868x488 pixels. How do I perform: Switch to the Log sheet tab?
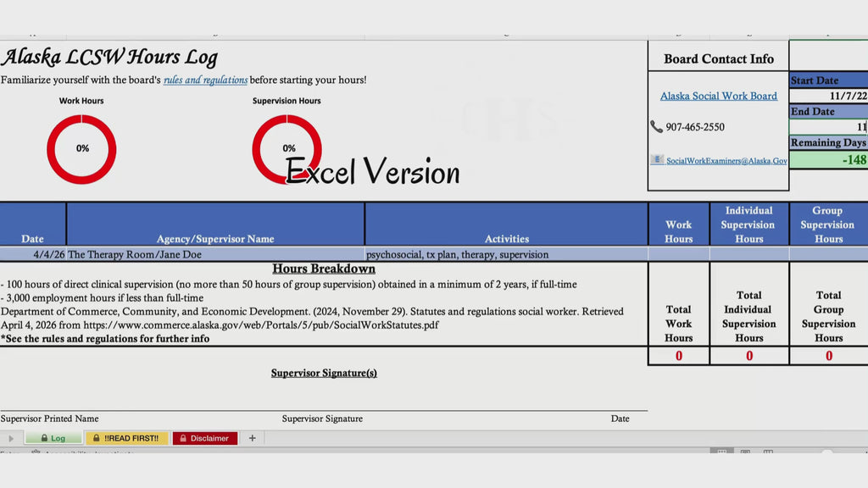(x=53, y=438)
